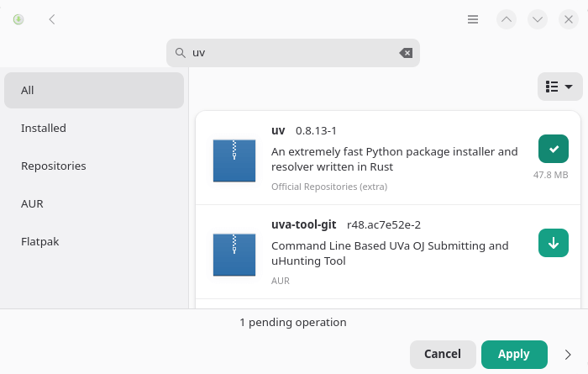Viewport: 588px width, 374px height.
Task: Click the uv package archive icon
Action: tap(234, 161)
